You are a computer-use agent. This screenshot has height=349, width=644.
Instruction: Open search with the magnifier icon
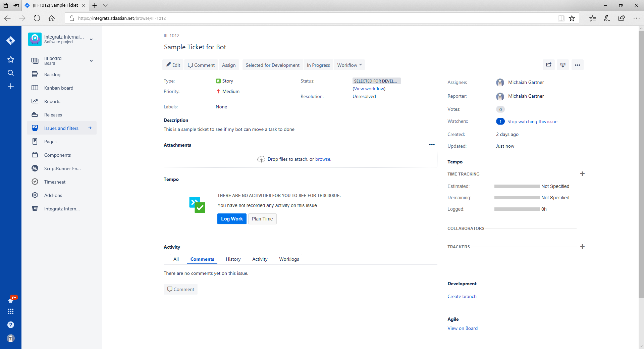tap(11, 73)
